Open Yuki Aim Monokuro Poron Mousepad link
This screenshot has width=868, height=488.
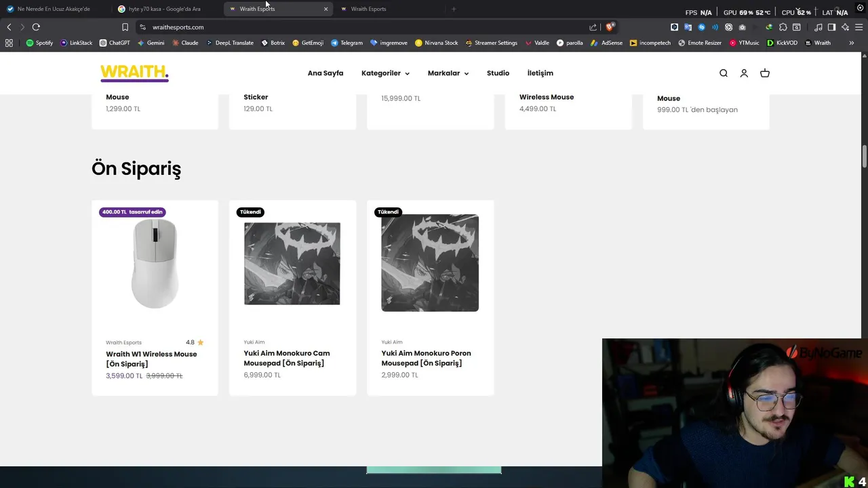pyautogui.click(x=426, y=358)
